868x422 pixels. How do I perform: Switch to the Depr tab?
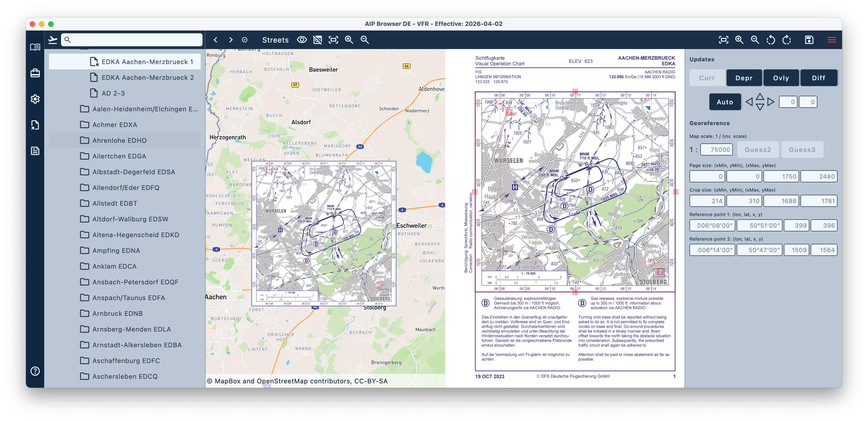click(744, 78)
